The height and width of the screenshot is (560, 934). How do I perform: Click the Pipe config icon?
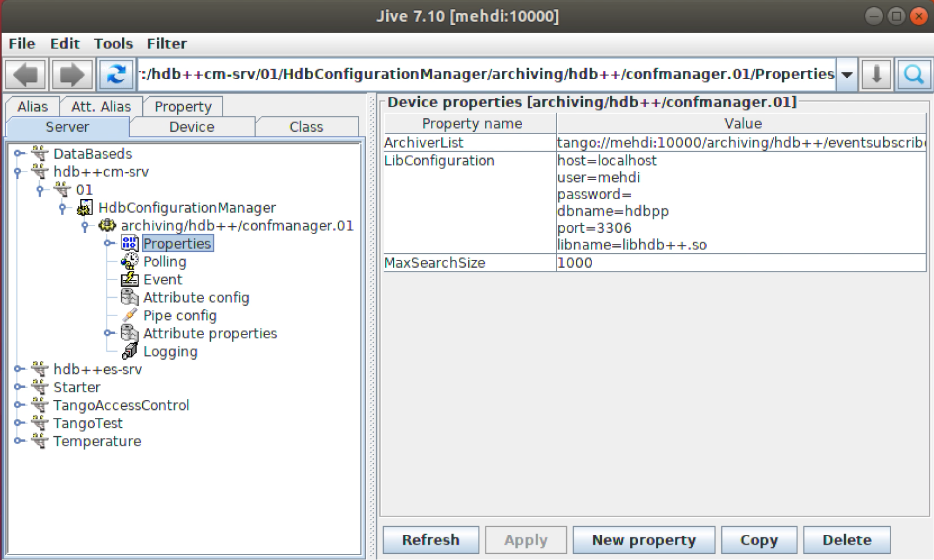129,316
